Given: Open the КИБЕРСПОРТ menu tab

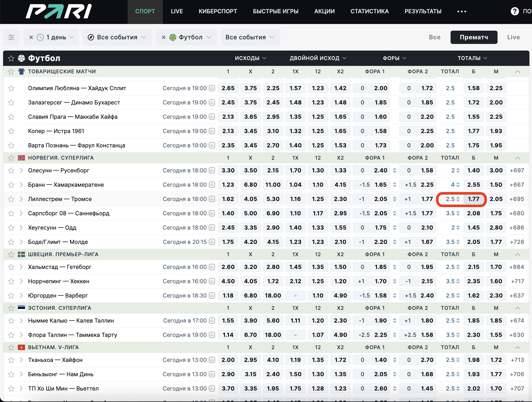Looking at the screenshot, I should (218, 11).
